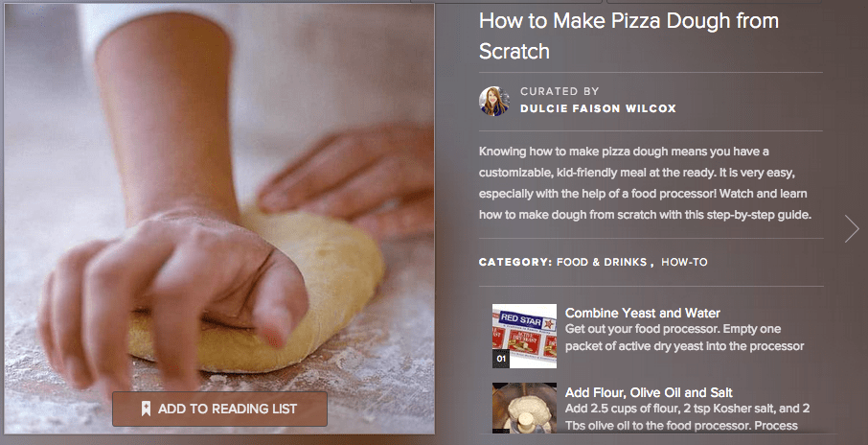Open the Food & Drinks category
This screenshot has height=445, width=868.
coord(601,262)
